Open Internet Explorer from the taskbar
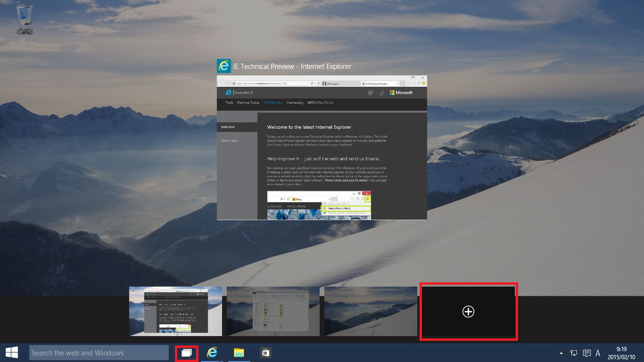The image size is (644, 362). [x=212, y=352]
